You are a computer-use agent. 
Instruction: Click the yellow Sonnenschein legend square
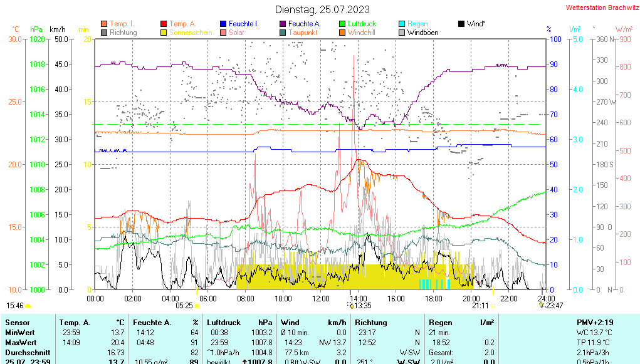(164, 33)
